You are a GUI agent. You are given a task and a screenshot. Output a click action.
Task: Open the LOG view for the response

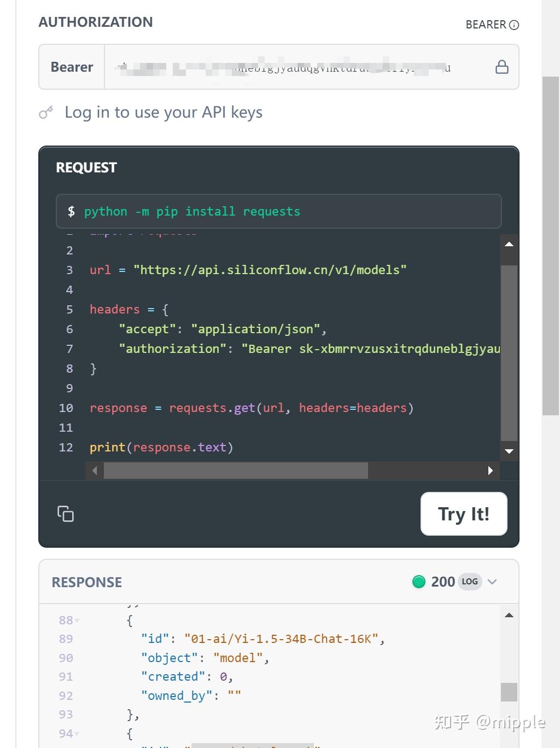tap(469, 582)
